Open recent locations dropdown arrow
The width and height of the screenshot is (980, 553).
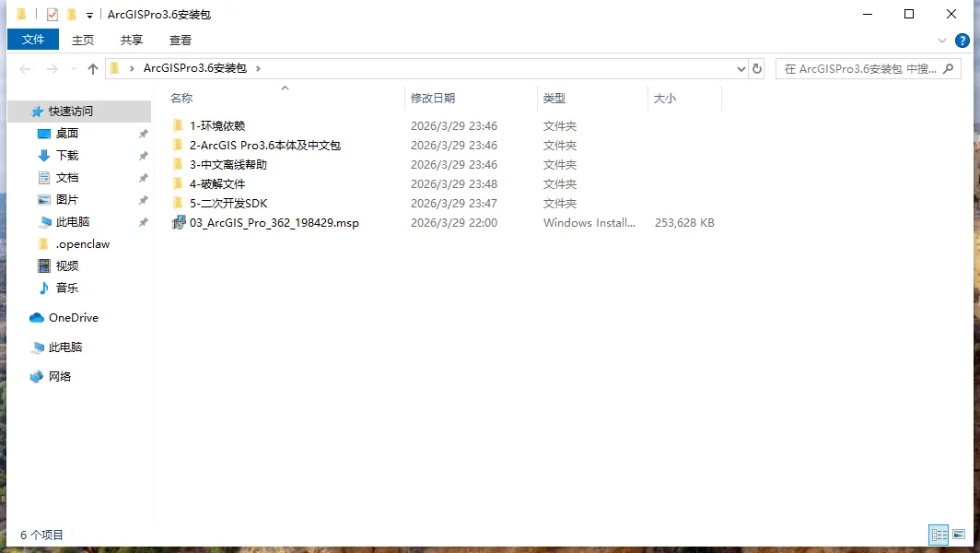click(x=74, y=69)
